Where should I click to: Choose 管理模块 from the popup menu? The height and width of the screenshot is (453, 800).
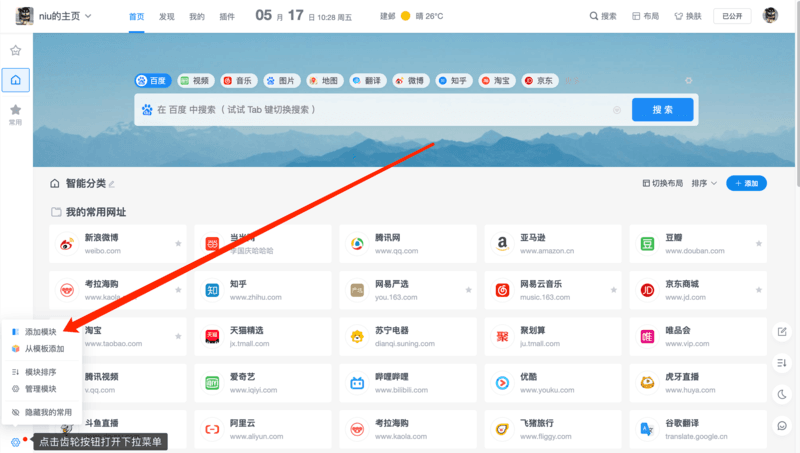point(40,389)
